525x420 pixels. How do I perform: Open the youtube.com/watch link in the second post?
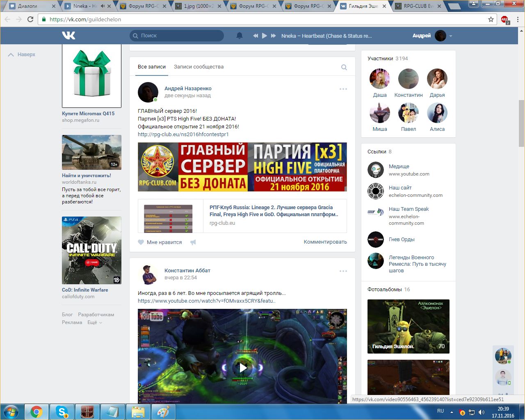(206, 301)
